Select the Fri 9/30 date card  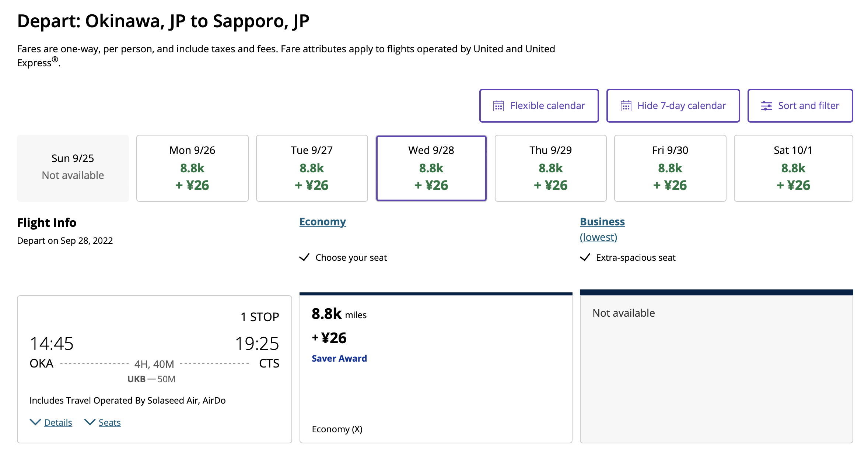tap(670, 168)
